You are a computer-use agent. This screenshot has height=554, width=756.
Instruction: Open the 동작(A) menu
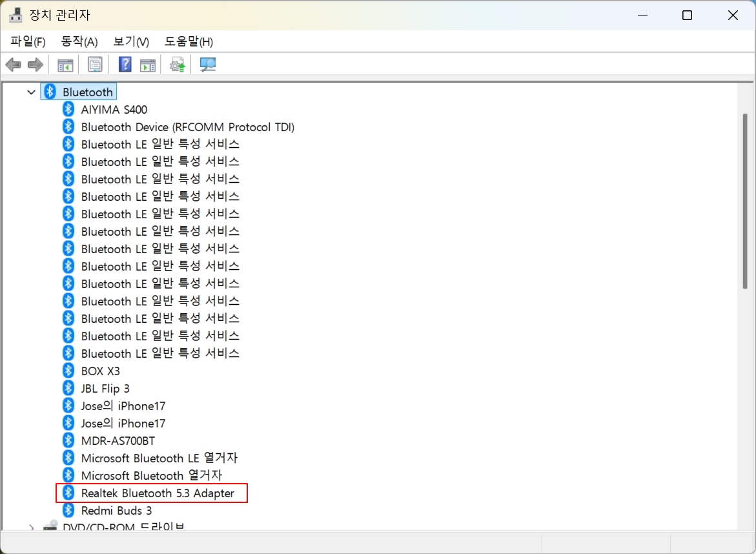79,41
